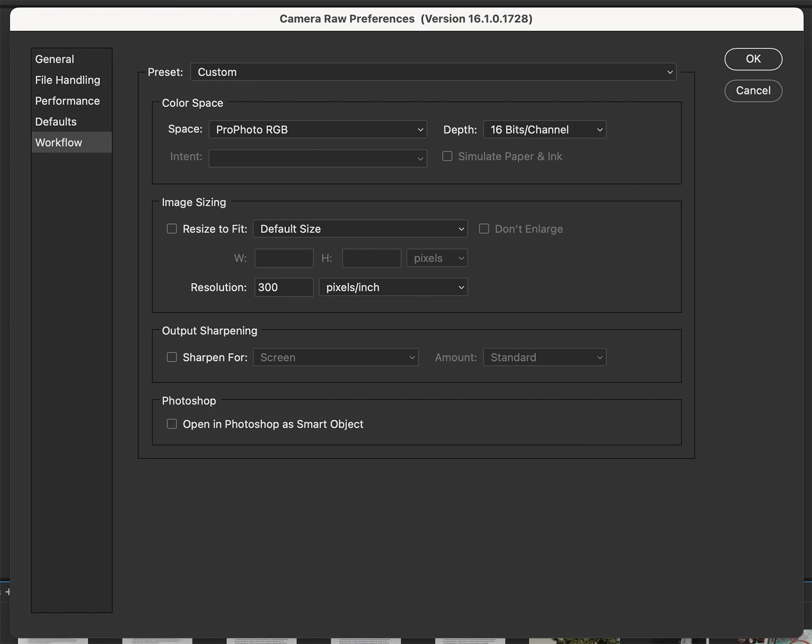Select the Defaults section in sidebar
The width and height of the screenshot is (812, 644).
point(71,122)
